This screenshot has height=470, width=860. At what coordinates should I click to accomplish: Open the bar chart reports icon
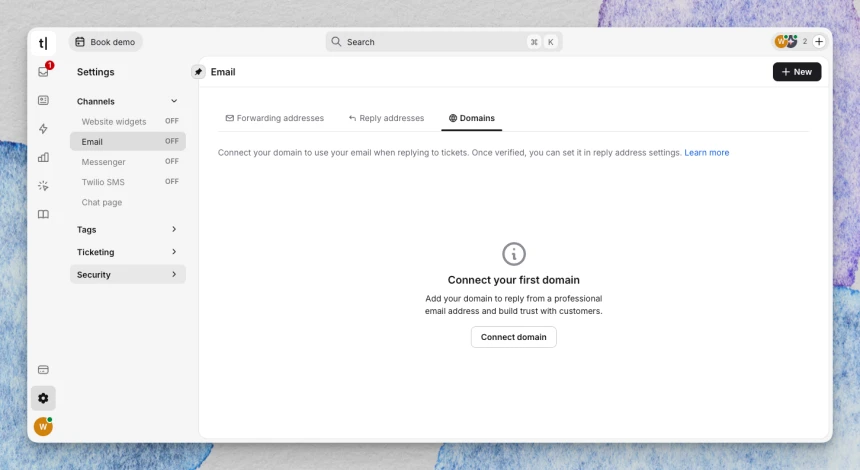click(x=43, y=157)
